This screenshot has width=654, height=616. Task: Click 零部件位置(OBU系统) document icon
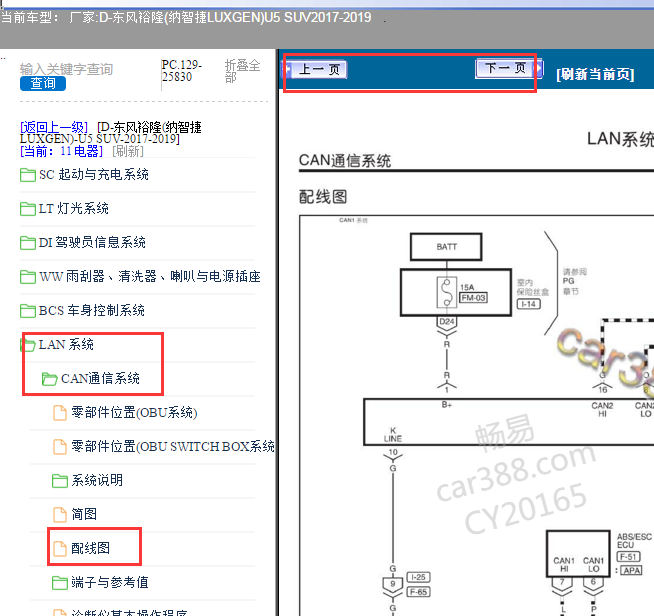(x=60, y=413)
